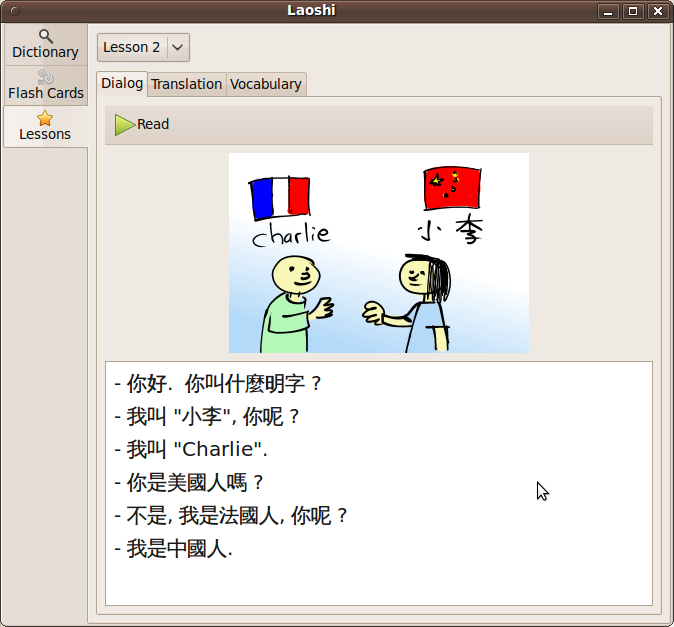Click the line 我叫 "小李", 你呢？
Screen dimensions: 674x627
(x=207, y=416)
